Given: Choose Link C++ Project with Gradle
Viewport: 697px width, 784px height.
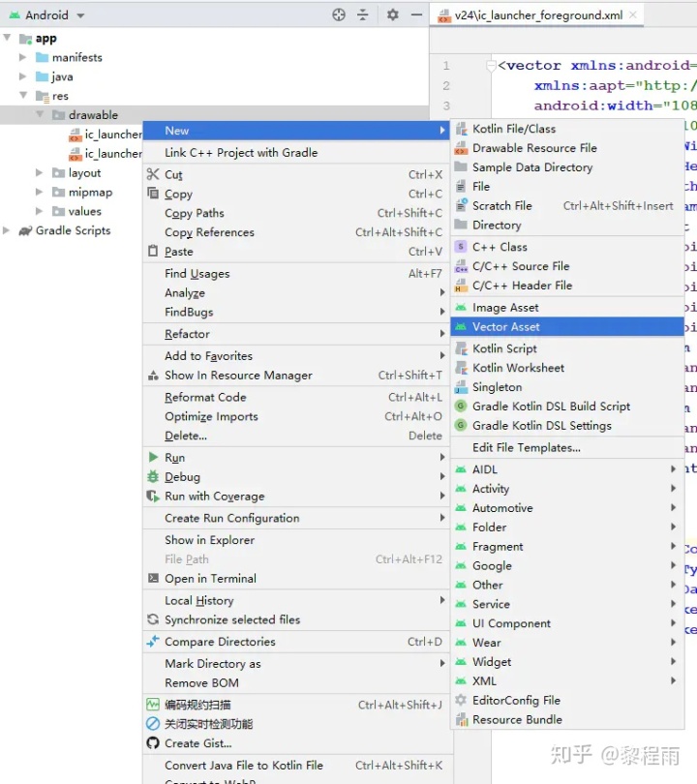Looking at the screenshot, I should click(x=296, y=153).
